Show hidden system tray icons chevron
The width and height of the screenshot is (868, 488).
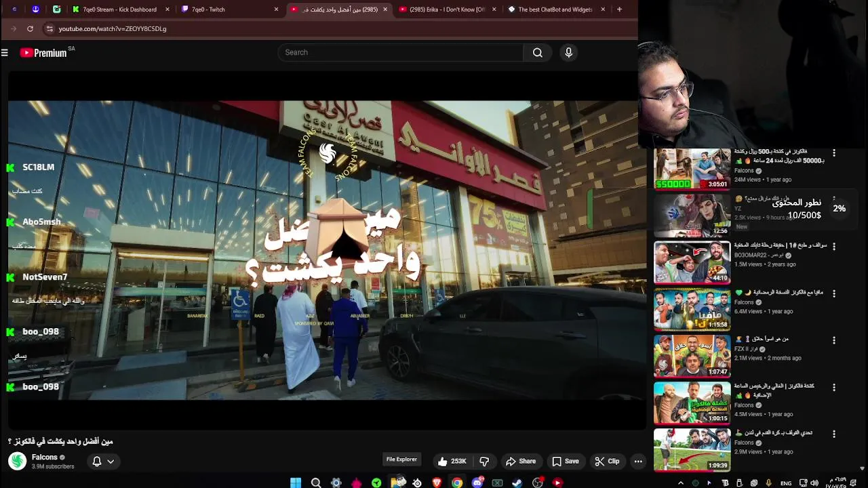[x=681, y=483]
